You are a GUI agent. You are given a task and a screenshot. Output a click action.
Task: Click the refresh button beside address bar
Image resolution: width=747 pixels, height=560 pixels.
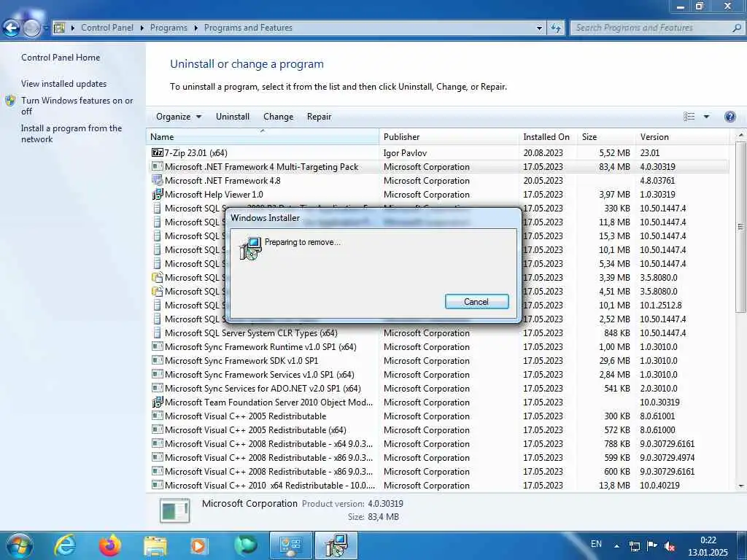point(555,28)
